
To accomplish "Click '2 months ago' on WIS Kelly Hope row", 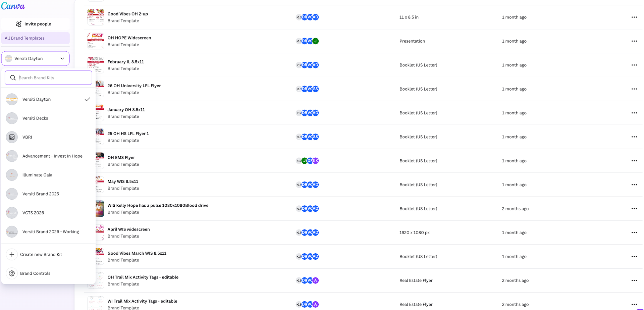I will click(x=515, y=209).
